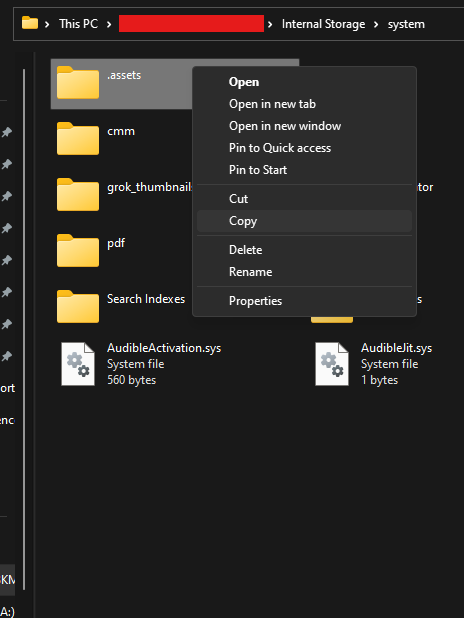Select the grok_thumbnails folder icon
Viewport: 464px width, 618px height.
click(78, 194)
